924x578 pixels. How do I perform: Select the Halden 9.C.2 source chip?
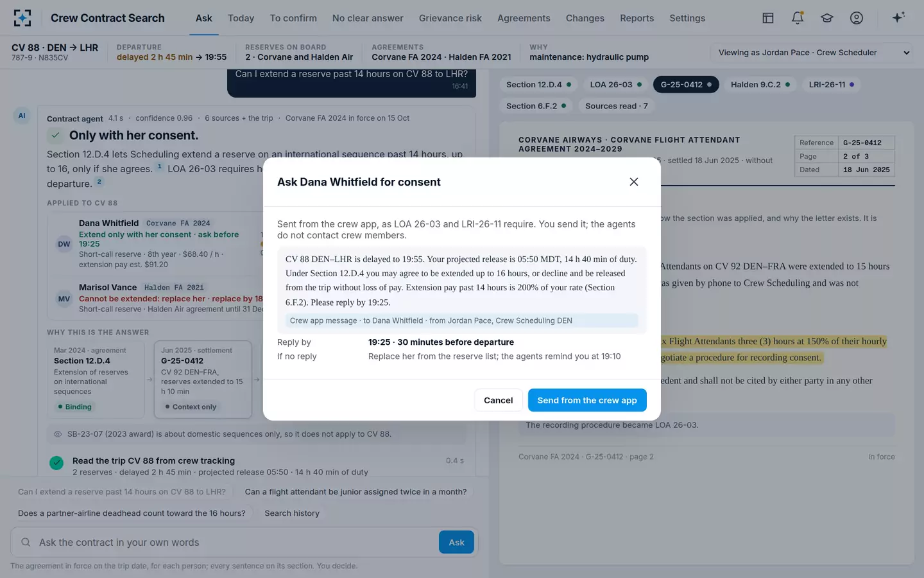(760, 84)
